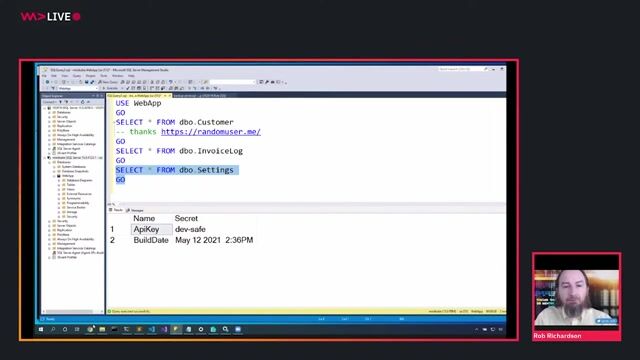This screenshot has width=640, height=360.
Task: Click the Object Explorer filter icon
Action: [76, 102]
